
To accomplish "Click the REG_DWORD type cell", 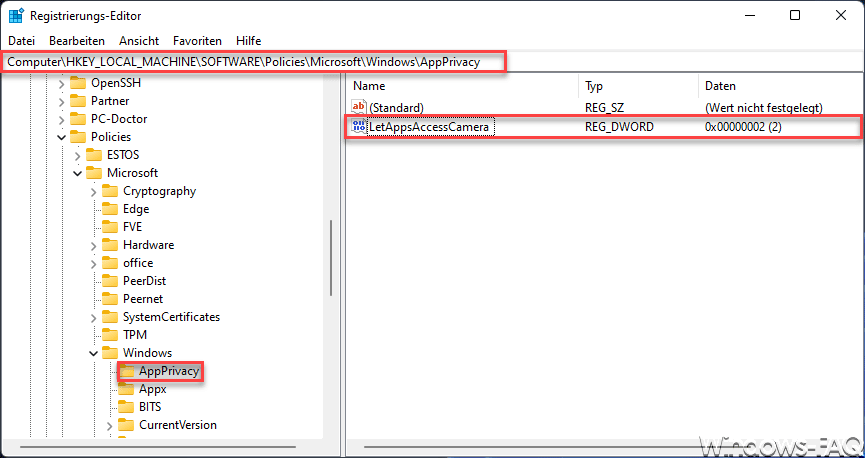I will 620,127.
